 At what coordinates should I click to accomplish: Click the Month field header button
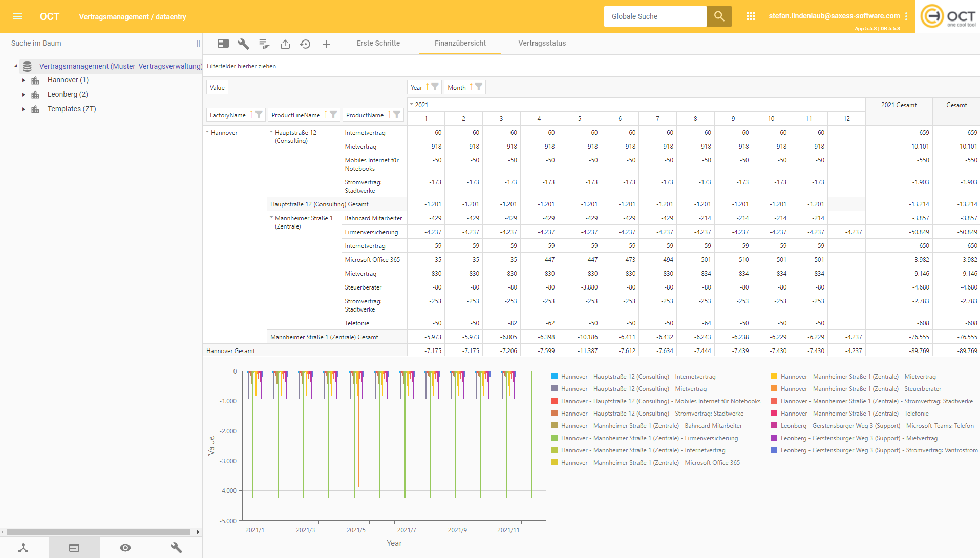point(457,88)
